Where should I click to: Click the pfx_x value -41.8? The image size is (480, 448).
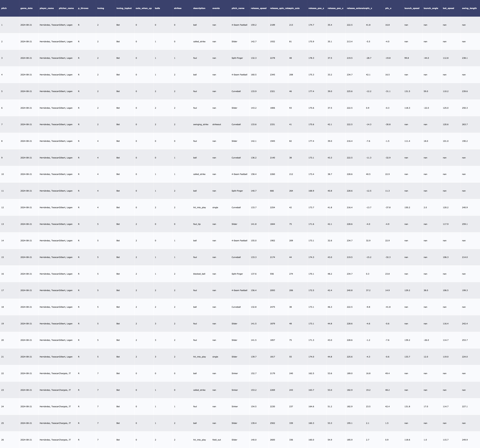388,307
